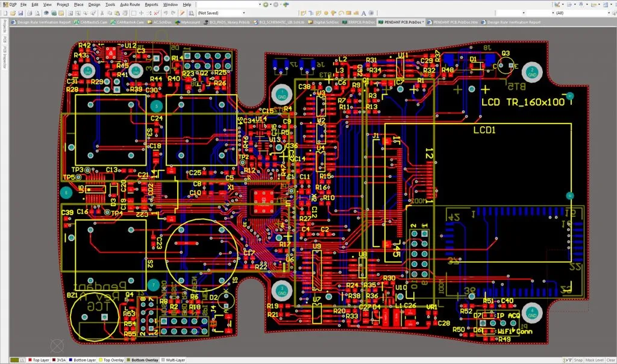This screenshot has height=364, width=617.
Task: Click the Move Selection cross icon
Action: tap(141, 13)
